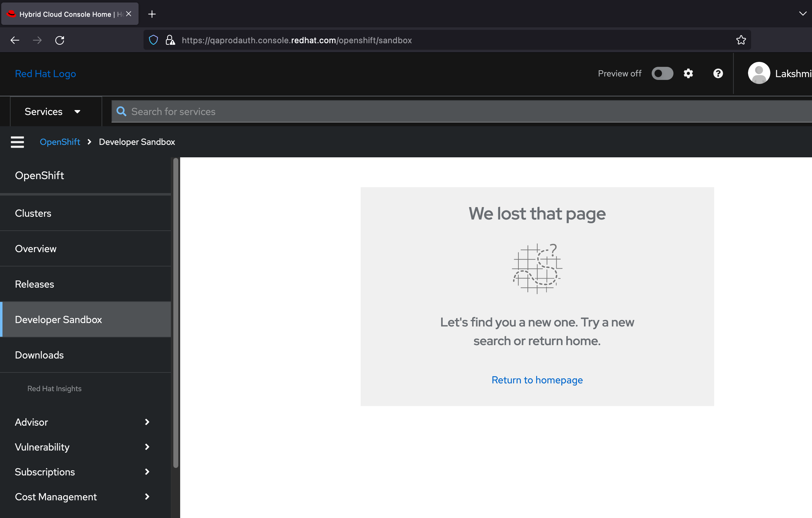
Task: Click the hamburger navigation menu icon
Action: 17,142
